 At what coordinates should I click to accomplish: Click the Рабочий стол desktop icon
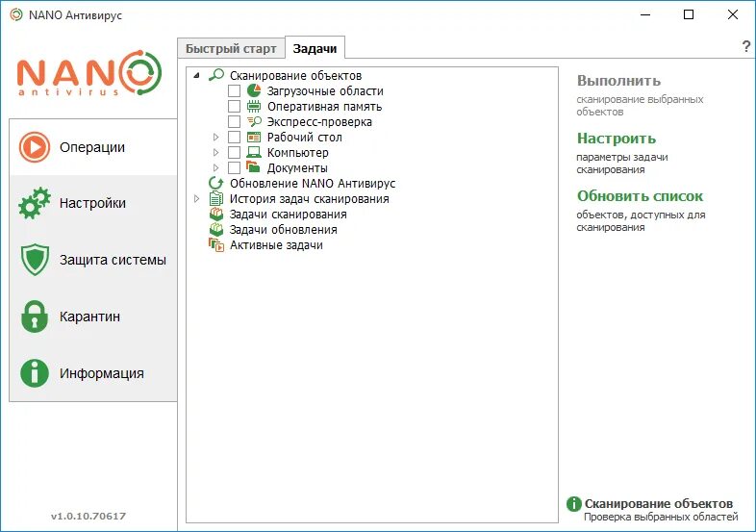(254, 137)
